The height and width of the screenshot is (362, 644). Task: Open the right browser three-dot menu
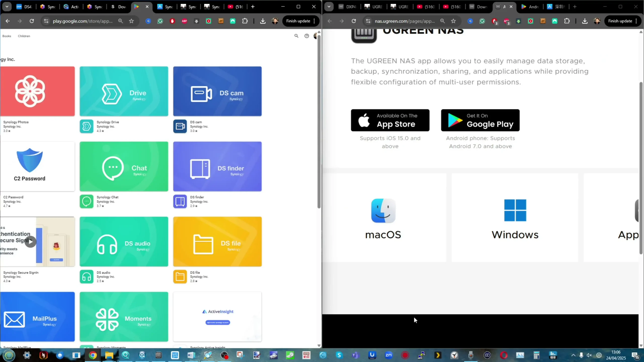[x=636, y=21]
